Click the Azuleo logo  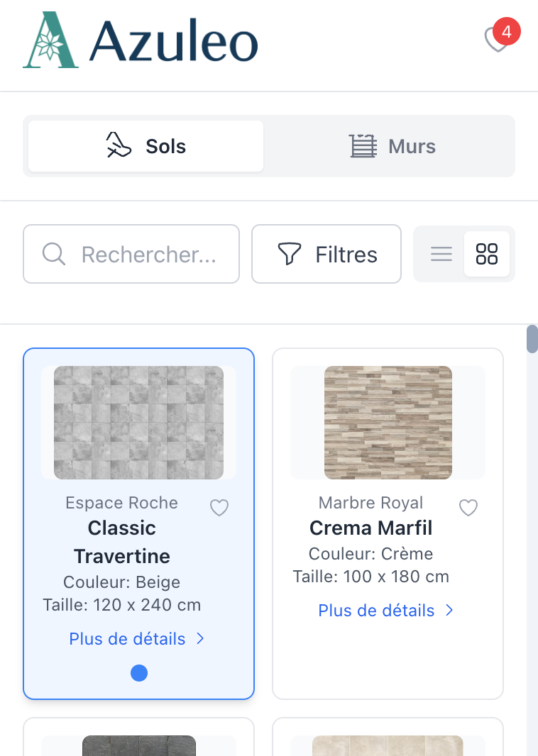tap(141, 40)
